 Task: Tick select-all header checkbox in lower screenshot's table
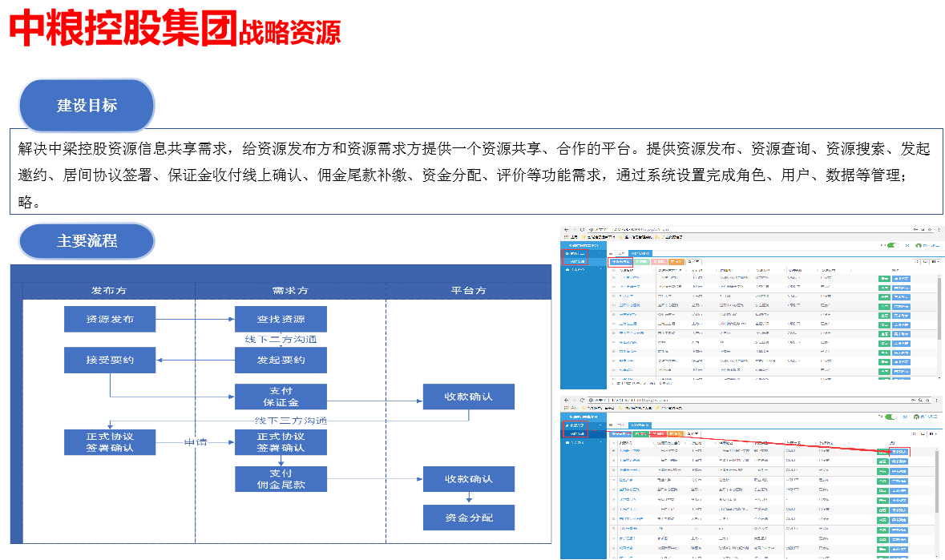614,442
